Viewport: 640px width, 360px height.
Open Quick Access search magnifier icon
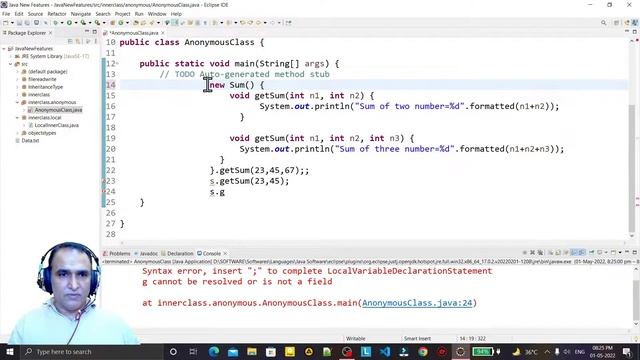(603, 22)
